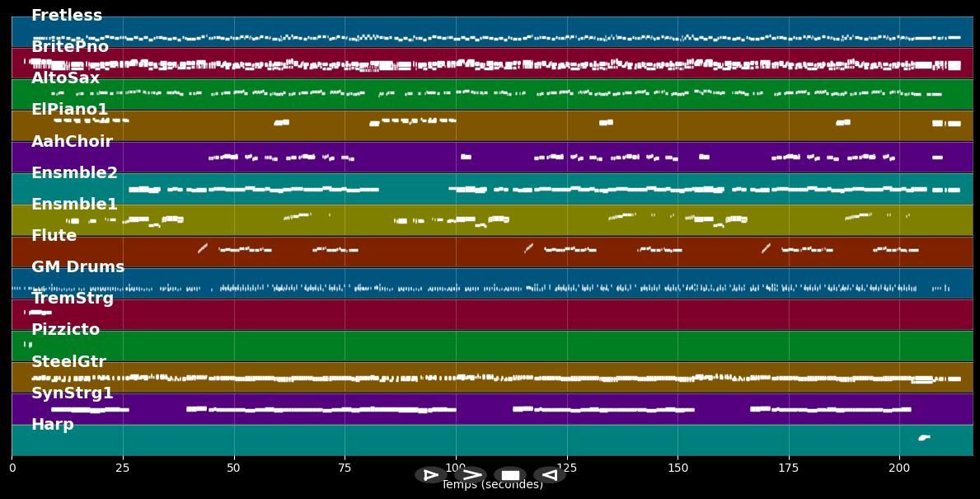
Task: Click the lone note in the Harp lane
Action: pos(924,438)
